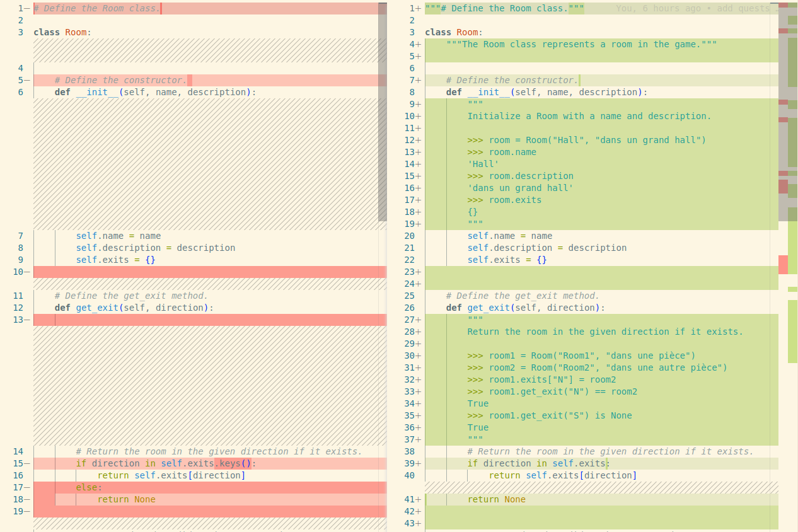Click the highlighted ".keys()" removed text
This screenshot has width=798, height=532.
pos(233,463)
